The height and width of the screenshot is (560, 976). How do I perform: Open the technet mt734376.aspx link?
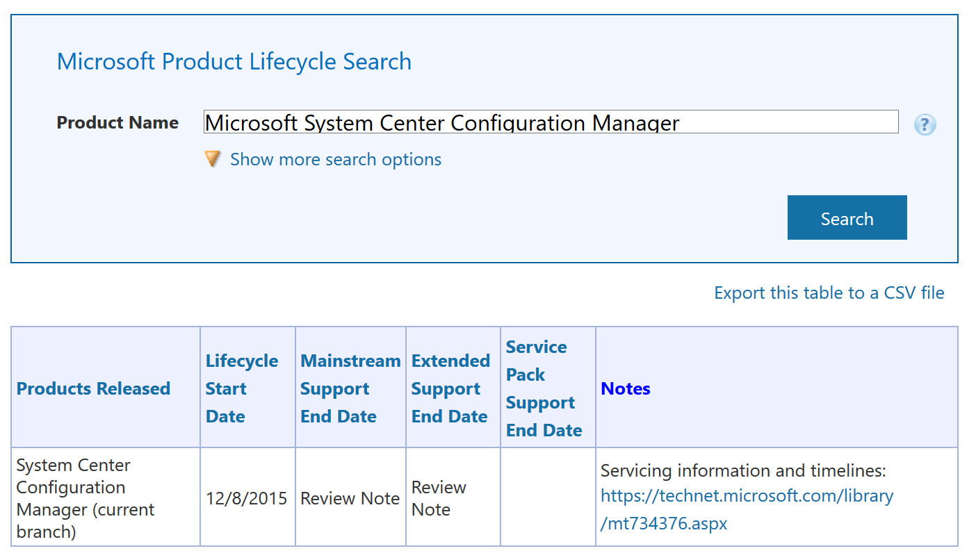(x=747, y=509)
